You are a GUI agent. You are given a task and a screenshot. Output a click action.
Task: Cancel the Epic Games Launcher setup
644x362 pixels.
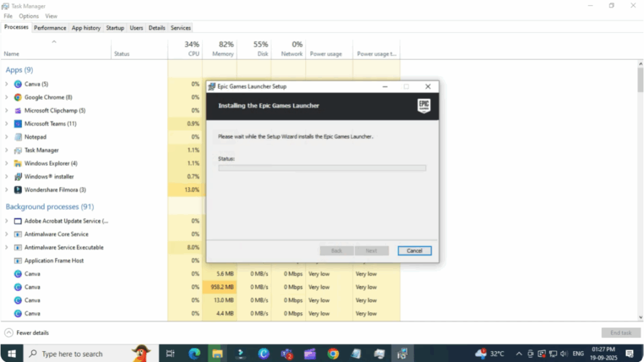(x=414, y=250)
